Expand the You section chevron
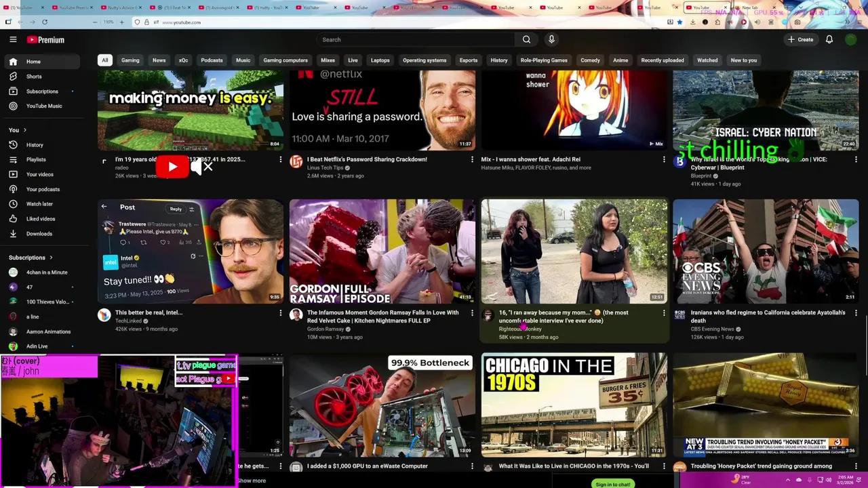The image size is (868, 488). 25,130
